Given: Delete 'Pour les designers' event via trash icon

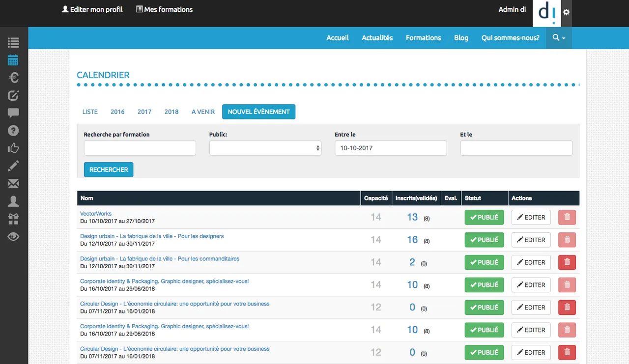Looking at the screenshot, I should coord(567,240).
